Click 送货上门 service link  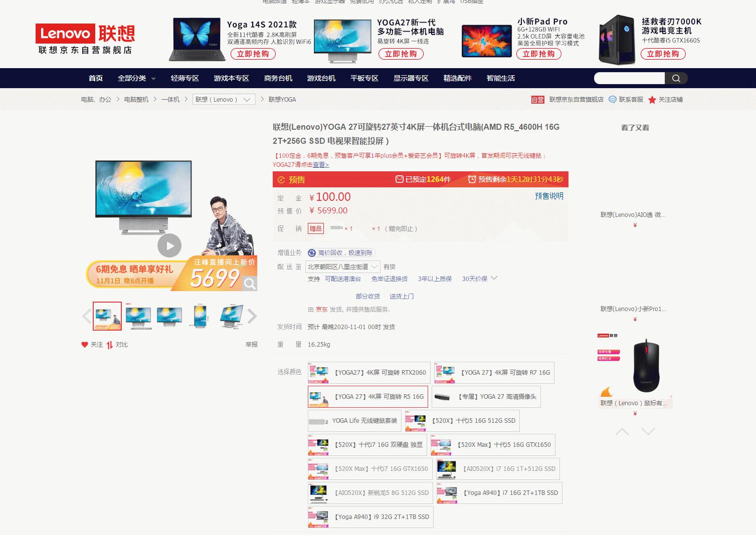[402, 297]
